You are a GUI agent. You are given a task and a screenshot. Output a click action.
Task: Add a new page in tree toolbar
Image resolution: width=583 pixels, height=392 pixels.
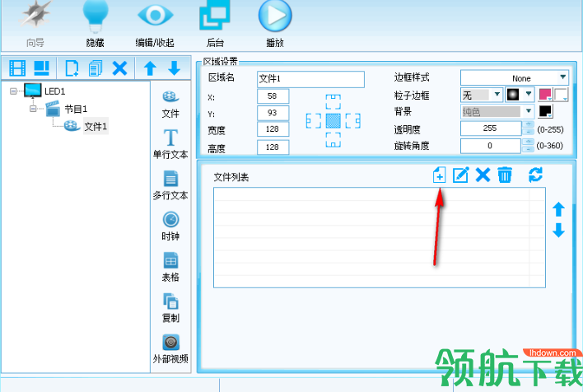coord(72,68)
